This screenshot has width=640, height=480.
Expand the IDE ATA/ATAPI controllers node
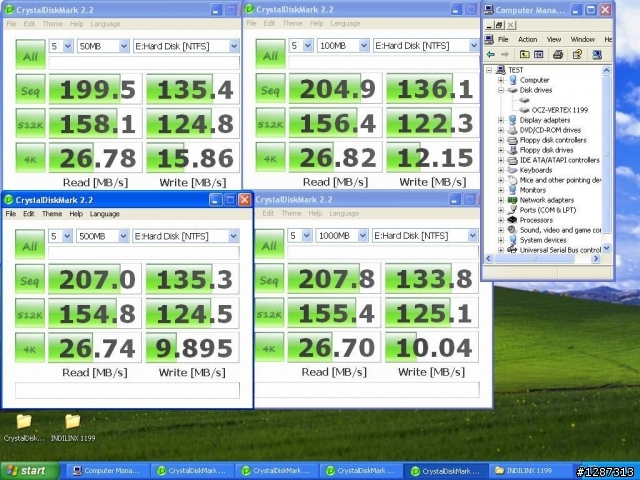point(501,160)
